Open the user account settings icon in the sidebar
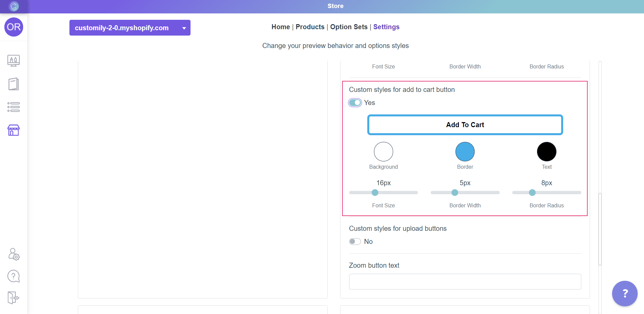644x314 pixels. (x=14, y=254)
